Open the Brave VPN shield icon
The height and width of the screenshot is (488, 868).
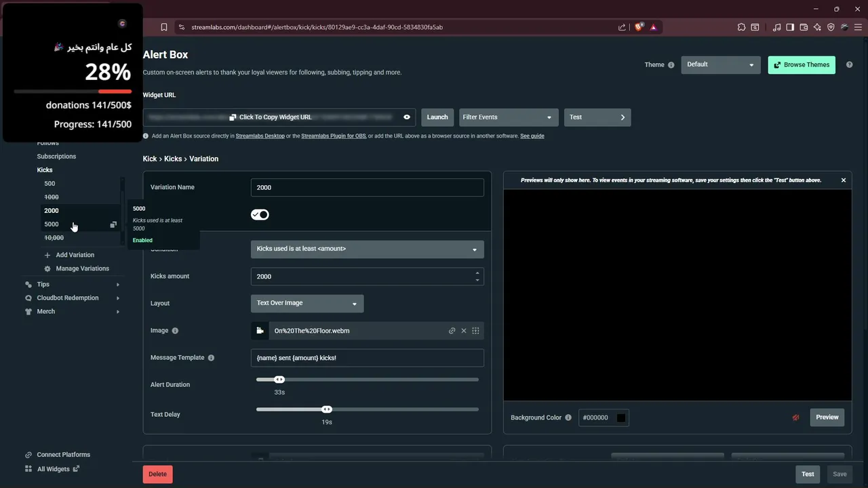(831, 27)
